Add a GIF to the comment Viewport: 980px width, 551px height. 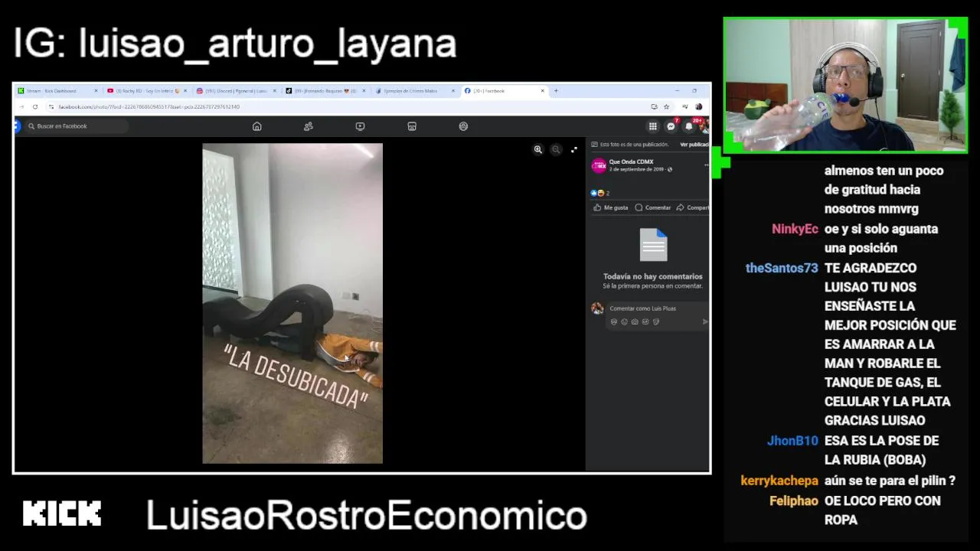tap(645, 322)
